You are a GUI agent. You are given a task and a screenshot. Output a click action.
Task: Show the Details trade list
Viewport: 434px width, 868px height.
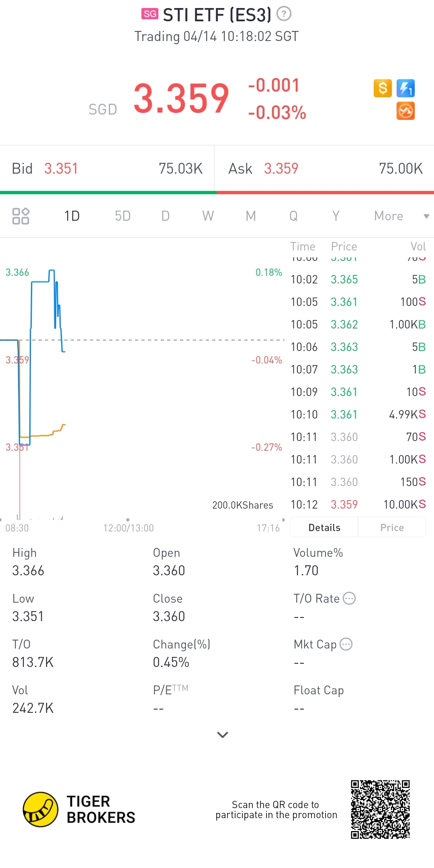coord(324,527)
